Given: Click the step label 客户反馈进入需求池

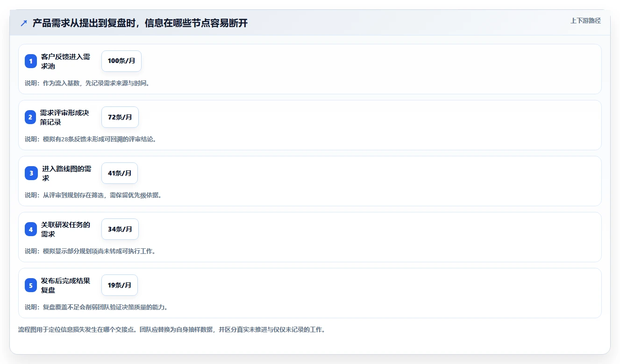Looking at the screenshot, I should 65,61.
